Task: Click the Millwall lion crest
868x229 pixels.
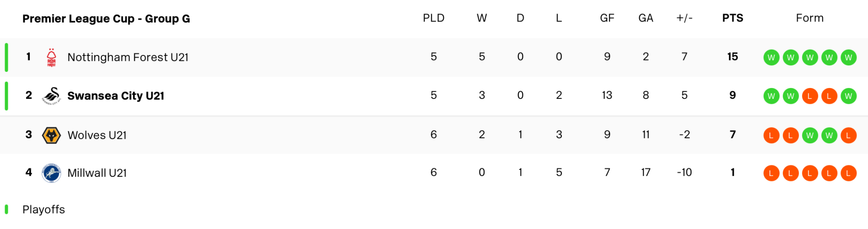Action: point(51,173)
